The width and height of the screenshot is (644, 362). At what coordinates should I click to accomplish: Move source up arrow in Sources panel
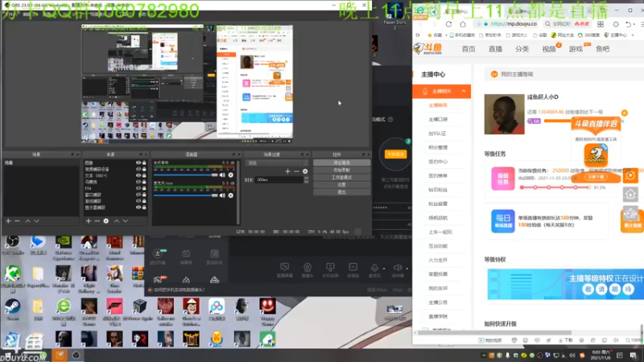pos(117,220)
